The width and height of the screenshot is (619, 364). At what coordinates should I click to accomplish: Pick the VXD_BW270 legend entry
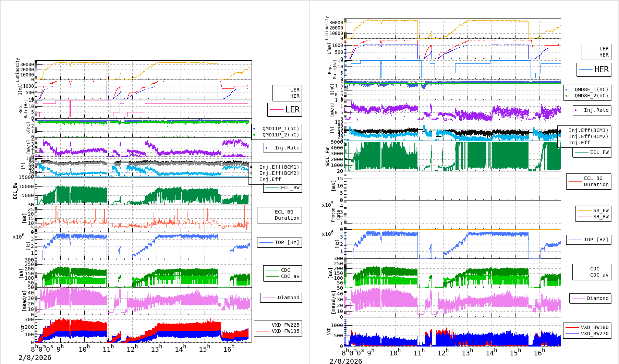595,333
